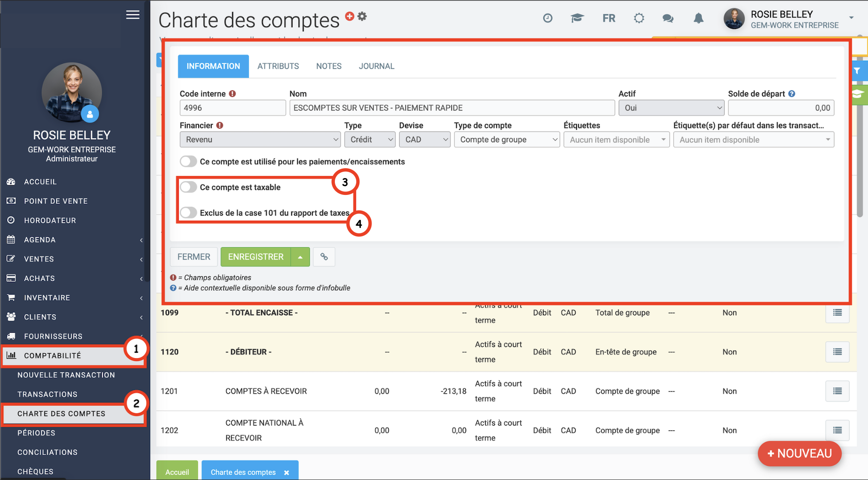Click the Enregistrer button

(255, 257)
